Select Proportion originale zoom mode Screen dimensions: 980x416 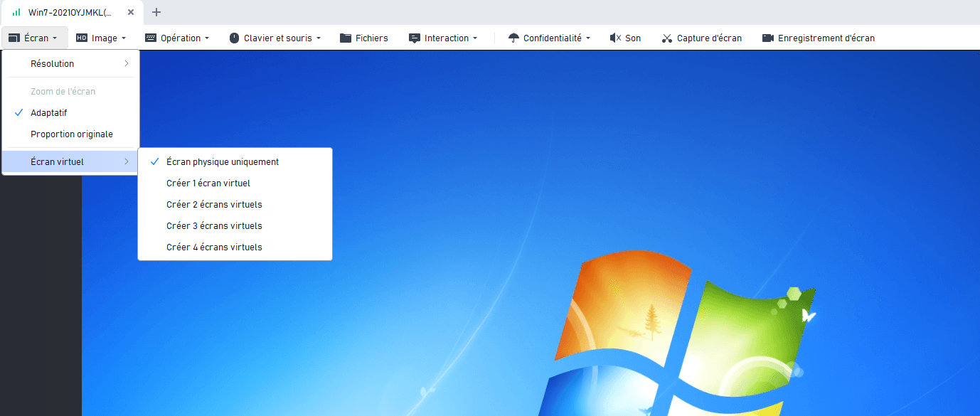pyautogui.click(x=71, y=134)
